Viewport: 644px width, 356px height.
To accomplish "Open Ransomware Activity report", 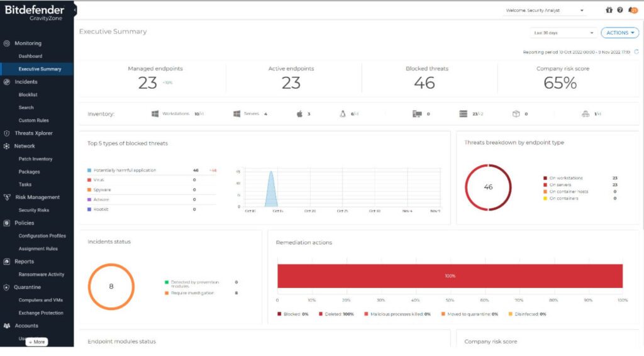I will pos(42,274).
